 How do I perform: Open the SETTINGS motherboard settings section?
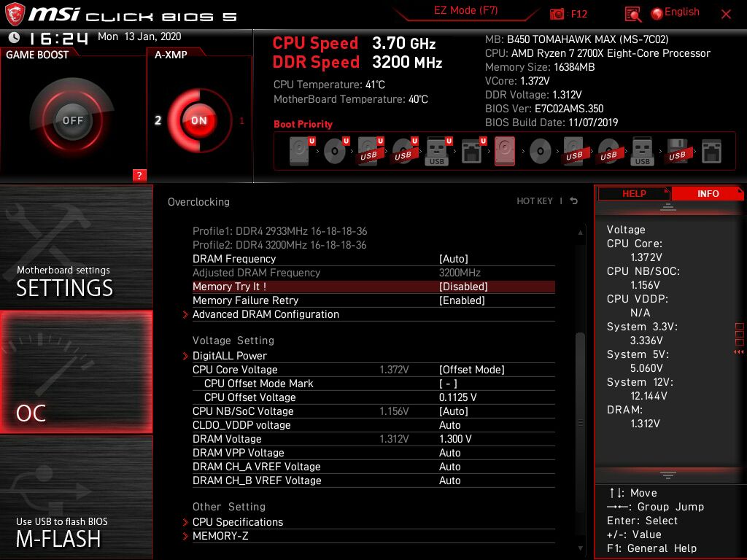[x=76, y=246]
